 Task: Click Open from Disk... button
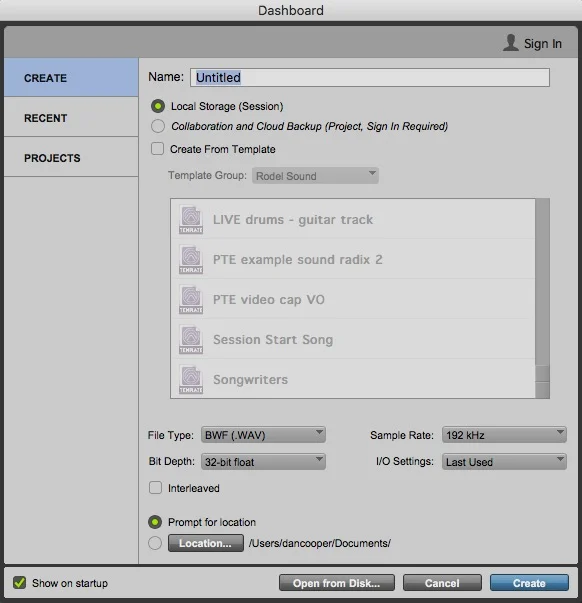pyautogui.click(x=337, y=583)
